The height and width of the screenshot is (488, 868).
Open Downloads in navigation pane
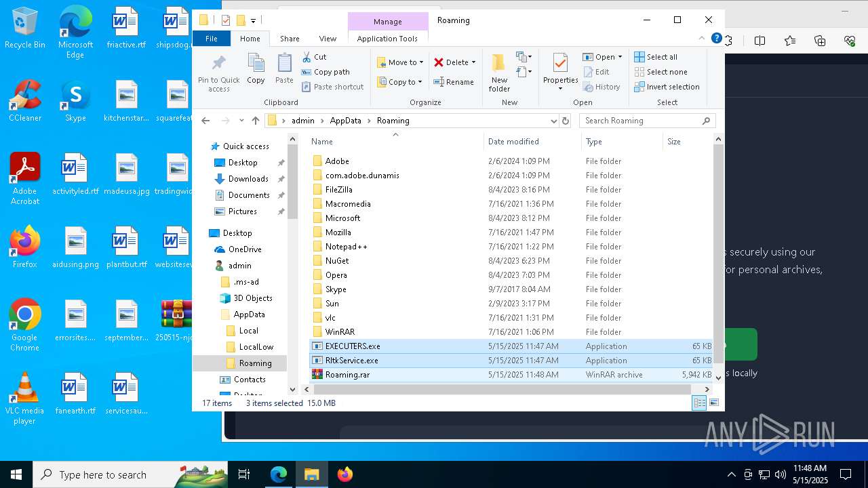pyautogui.click(x=248, y=179)
